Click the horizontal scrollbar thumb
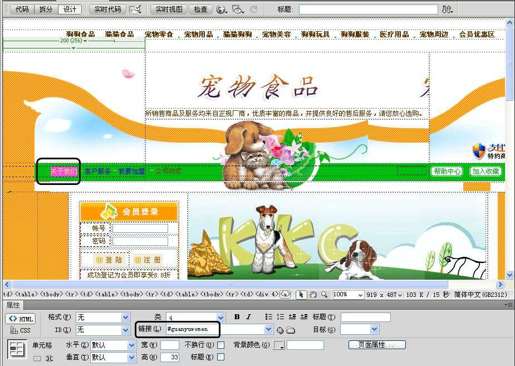This screenshot has height=366, width=515. 230,284
